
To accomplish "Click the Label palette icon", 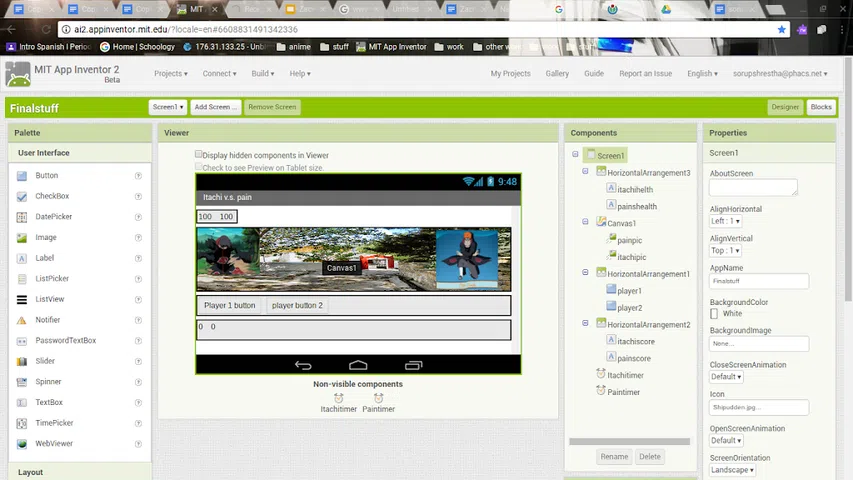I will pos(22,259).
